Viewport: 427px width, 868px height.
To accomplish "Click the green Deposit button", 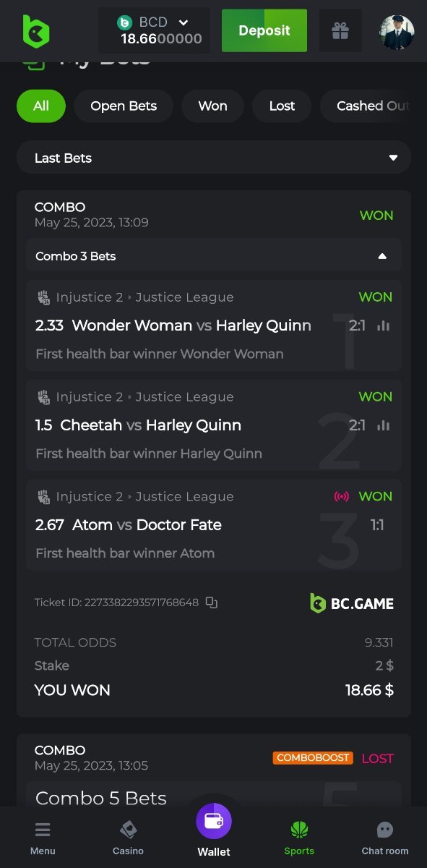I will pyautogui.click(x=264, y=30).
